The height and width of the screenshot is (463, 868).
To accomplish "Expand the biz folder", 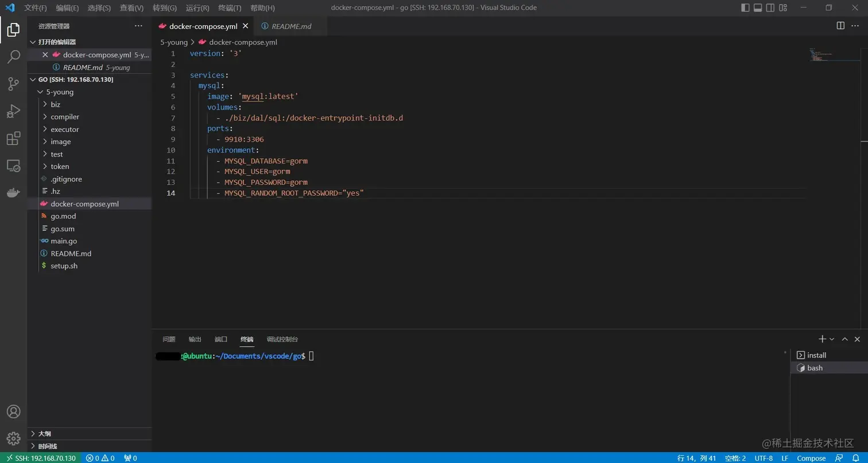I will (90, 104).
